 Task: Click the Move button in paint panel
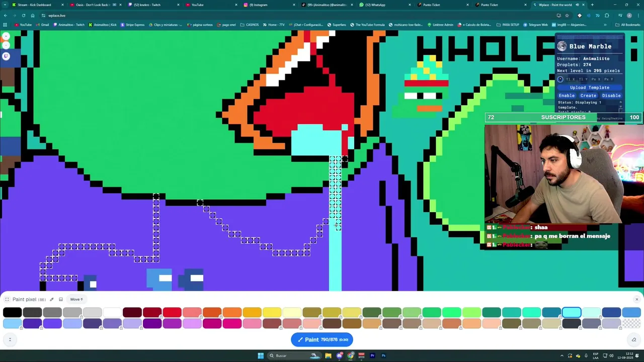76,300
